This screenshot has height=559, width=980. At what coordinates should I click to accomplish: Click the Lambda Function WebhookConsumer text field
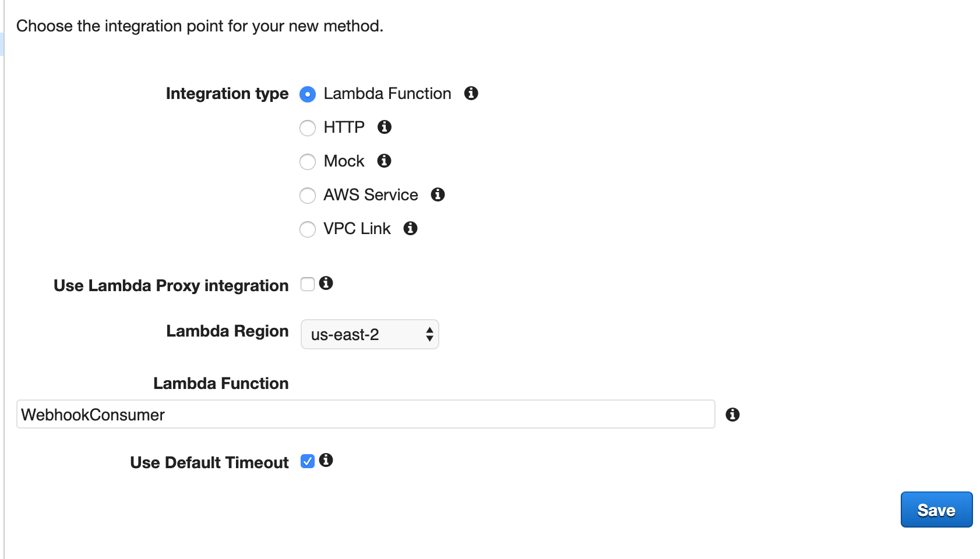click(365, 414)
